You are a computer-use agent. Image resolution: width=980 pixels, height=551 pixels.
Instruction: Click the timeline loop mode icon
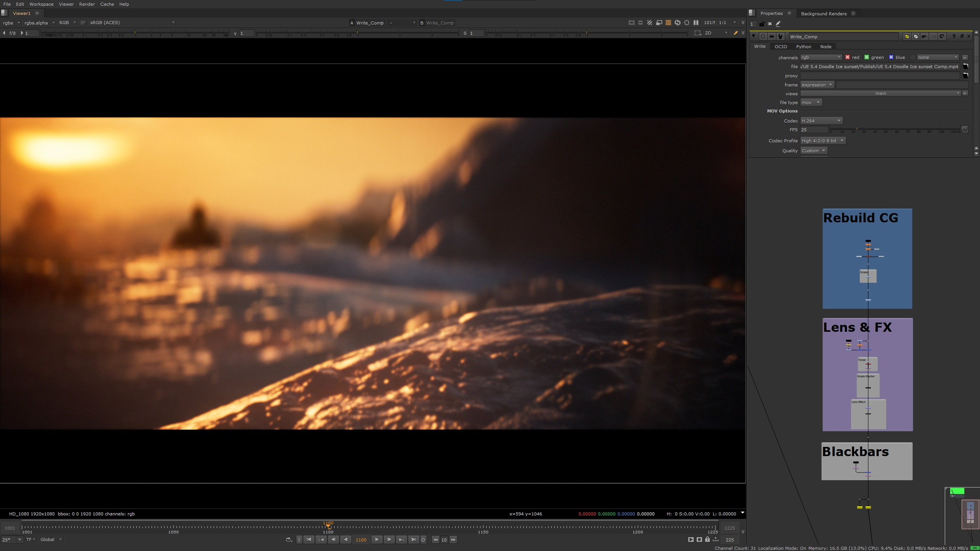(x=289, y=540)
